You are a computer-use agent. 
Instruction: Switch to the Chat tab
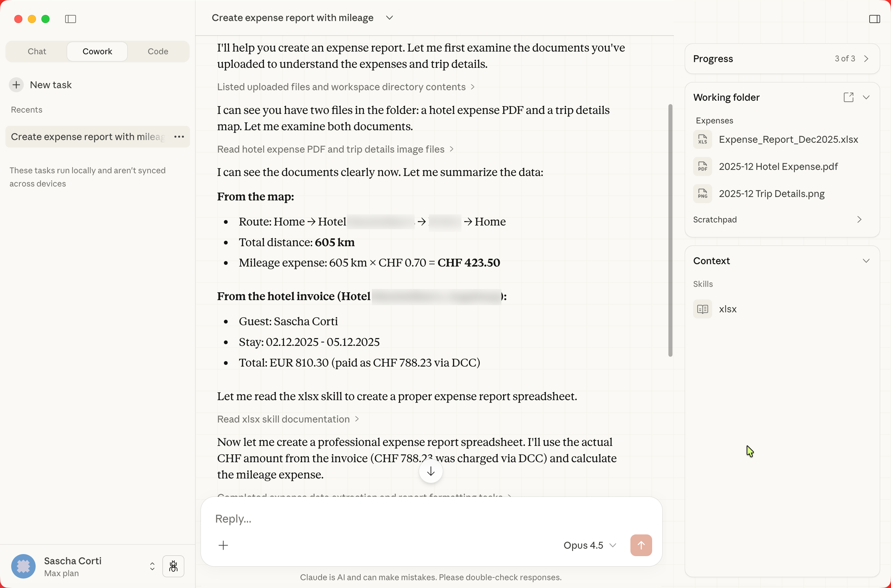pyautogui.click(x=37, y=52)
